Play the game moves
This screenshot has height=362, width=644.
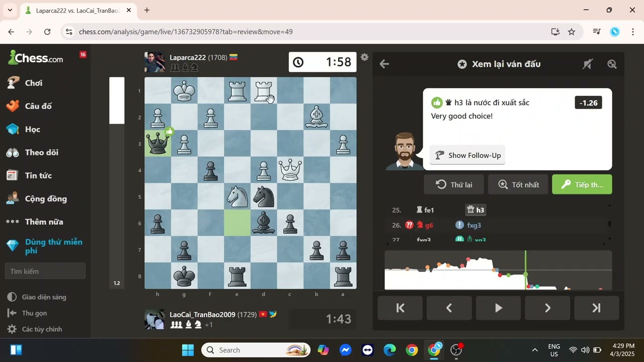tap(498, 308)
